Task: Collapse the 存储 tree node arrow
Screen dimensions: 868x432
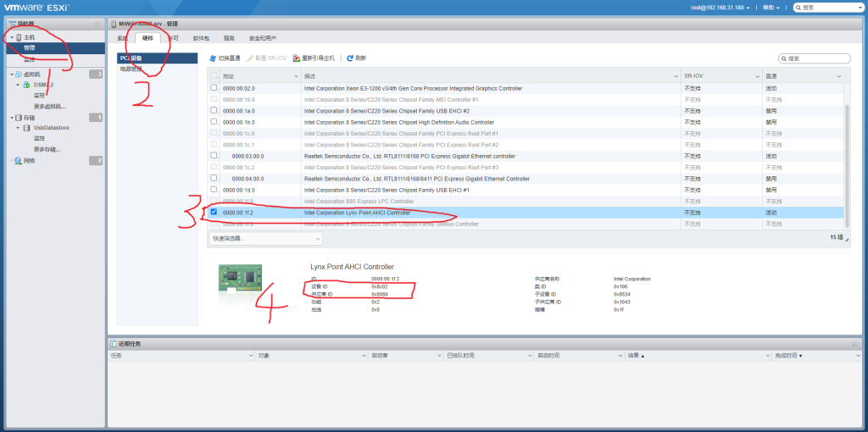Action: 12,117
